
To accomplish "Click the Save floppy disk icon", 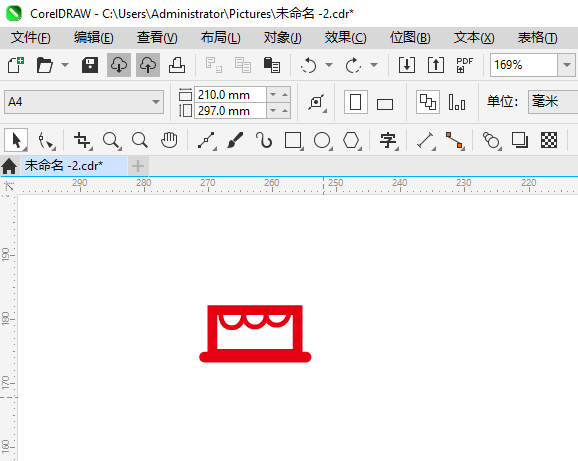I will click(x=90, y=65).
